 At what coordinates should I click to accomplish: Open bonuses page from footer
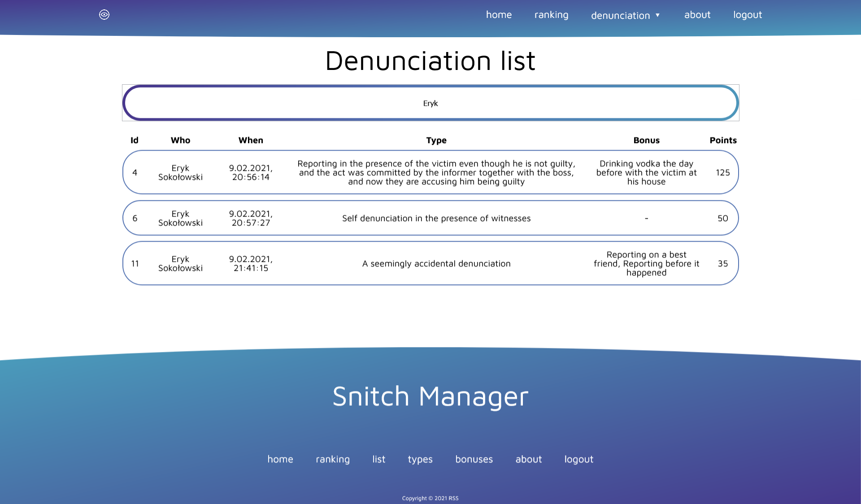click(474, 459)
